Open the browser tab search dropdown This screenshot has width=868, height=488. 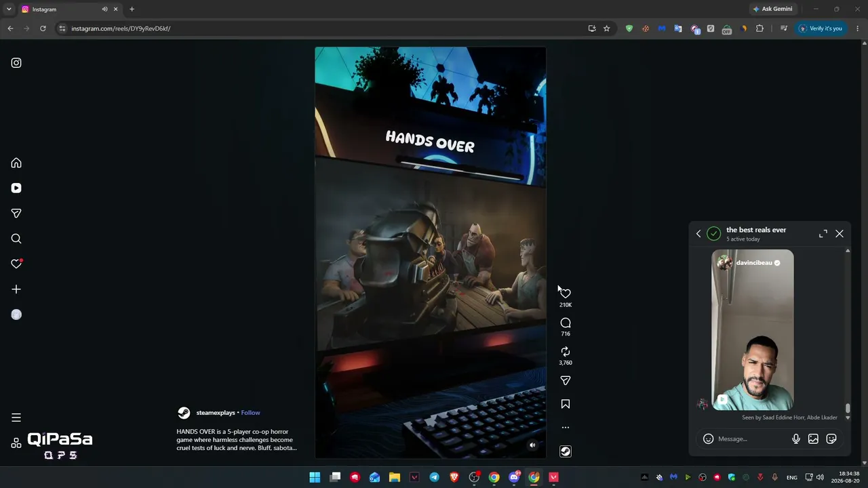point(9,9)
